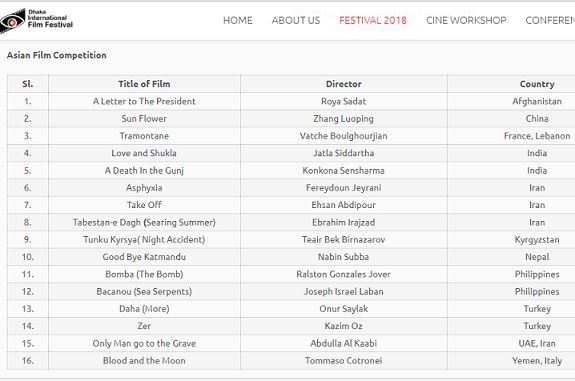The width and height of the screenshot is (575, 381).
Task: Select the Tramontane film title
Action: point(144,136)
